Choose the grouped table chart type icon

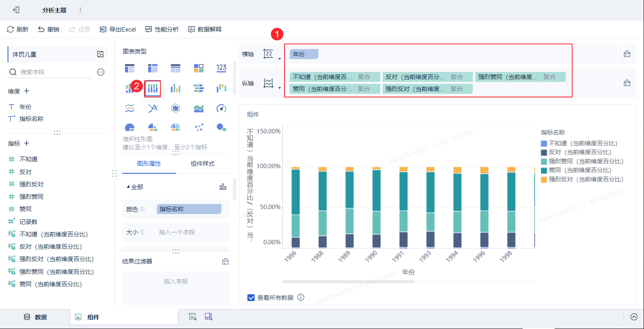coord(130,68)
